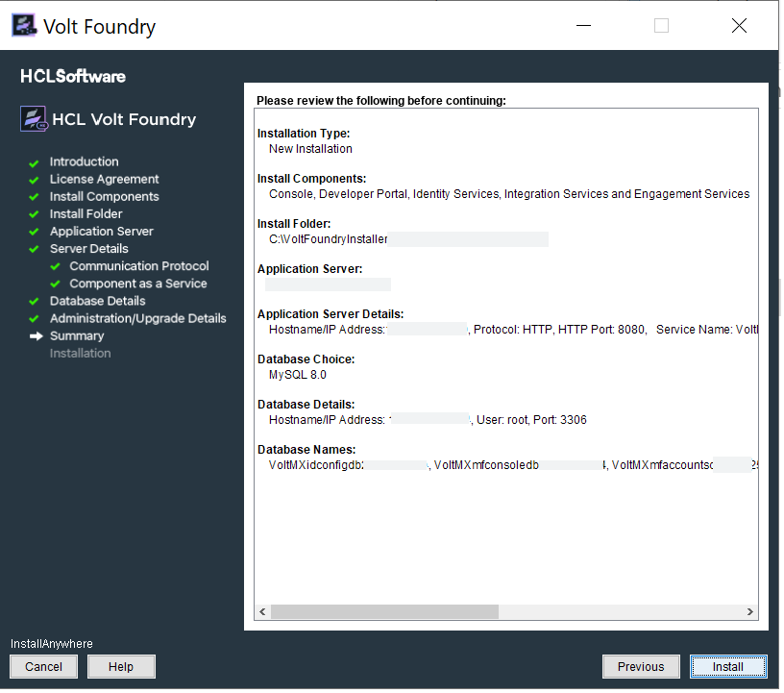
Task: Click the HCL Volt Foundry logo icon
Action: (34, 119)
